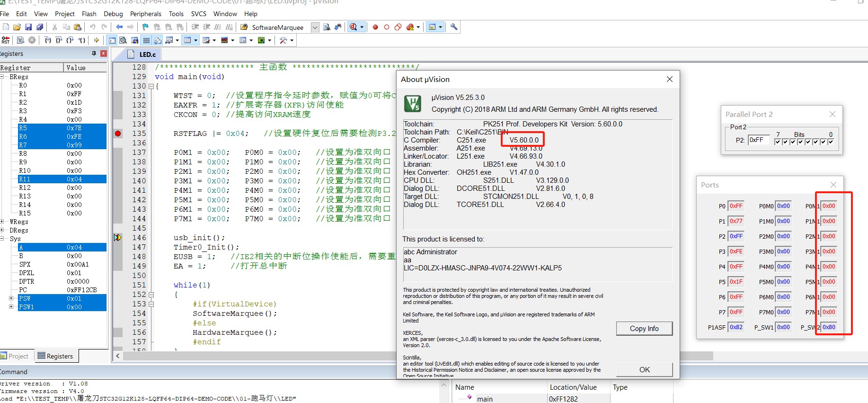Expand the PSW1 register node
The height and width of the screenshot is (403, 868).
point(11,307)
